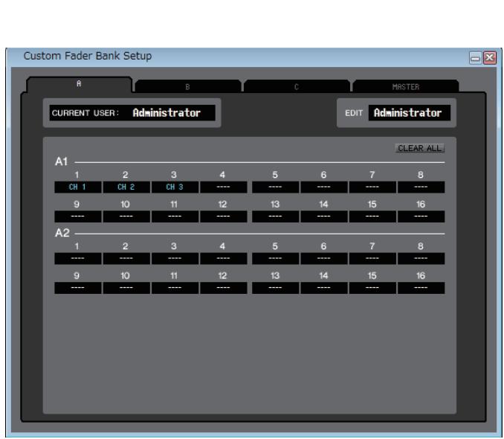
Task: Click the A2 fader 16 slot
Action: pos(421,288)
